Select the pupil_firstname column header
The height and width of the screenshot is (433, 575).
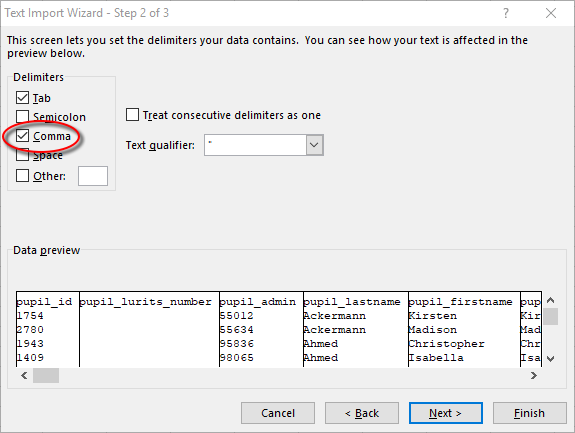pyautogui.click(x=461, y=302)
